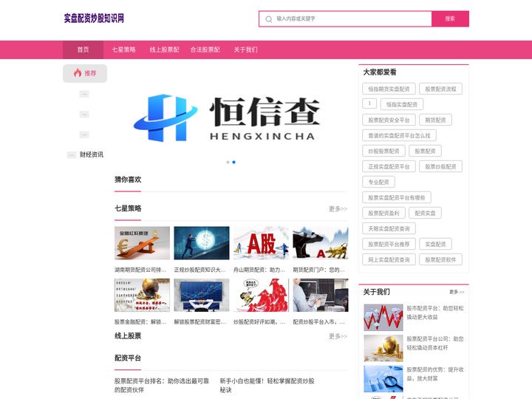Open the magnifying glass chart thumbnail
The image size is (532, 399).
383,378
